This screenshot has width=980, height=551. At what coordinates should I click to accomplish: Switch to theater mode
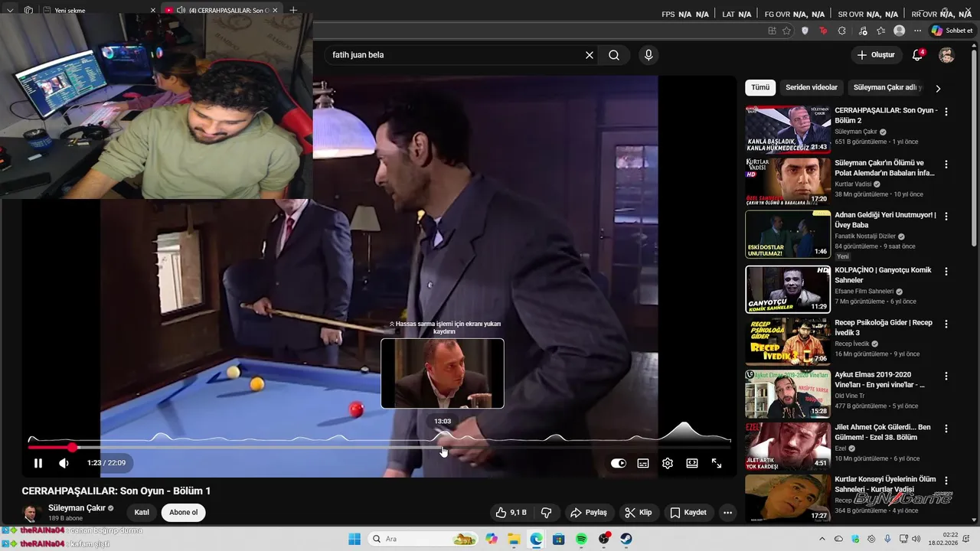(692, 463)
